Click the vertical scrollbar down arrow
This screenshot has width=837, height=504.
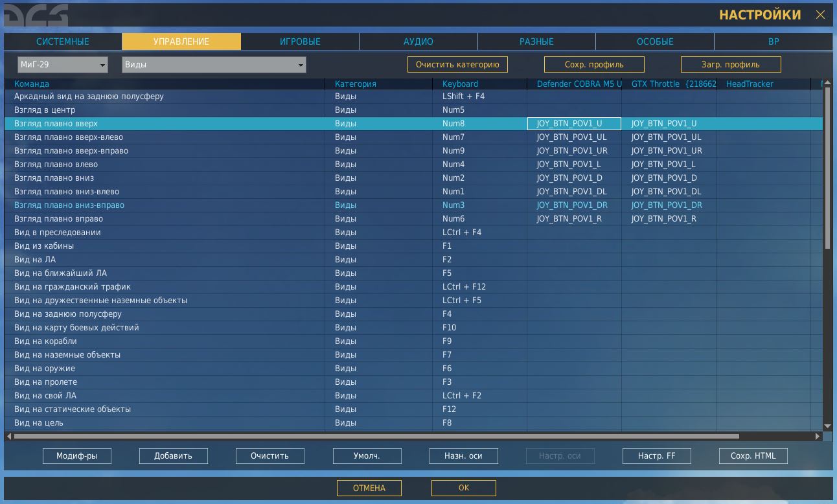827,426
